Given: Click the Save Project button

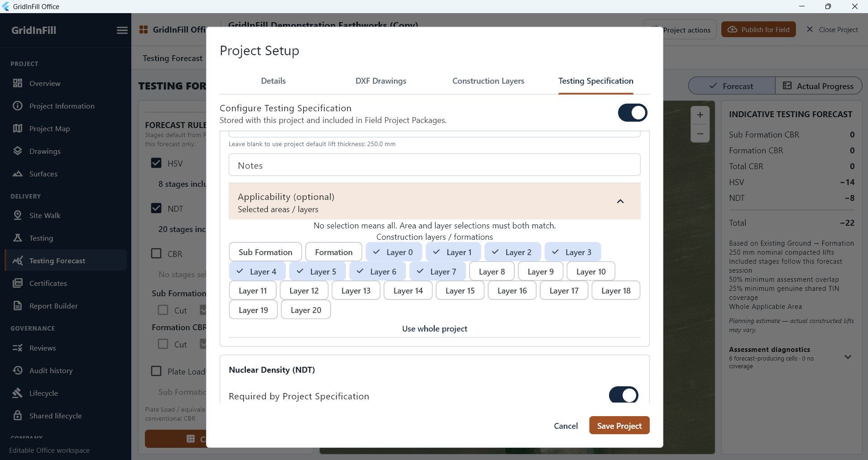Looking at the screenshot, I should [x=619, y=426].
